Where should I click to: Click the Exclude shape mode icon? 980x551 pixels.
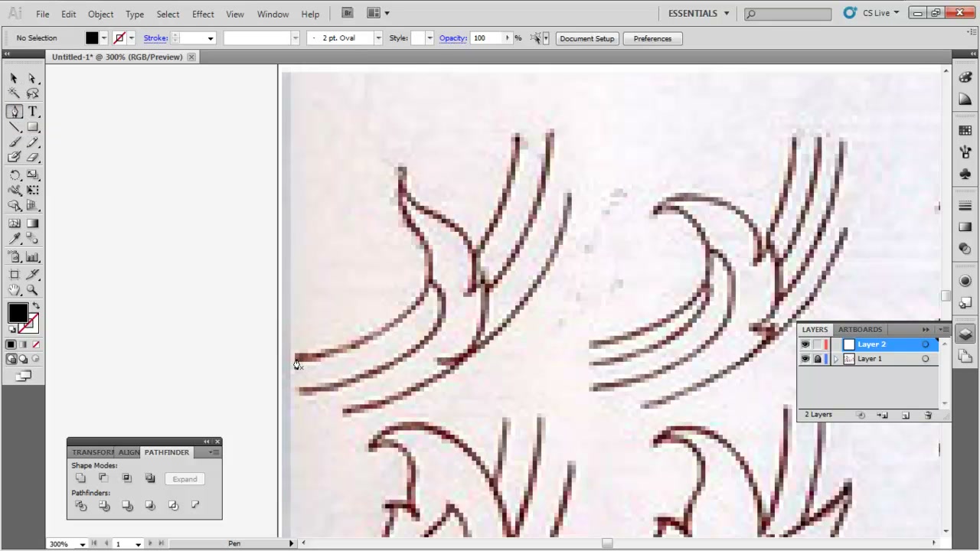pos(150,478)
